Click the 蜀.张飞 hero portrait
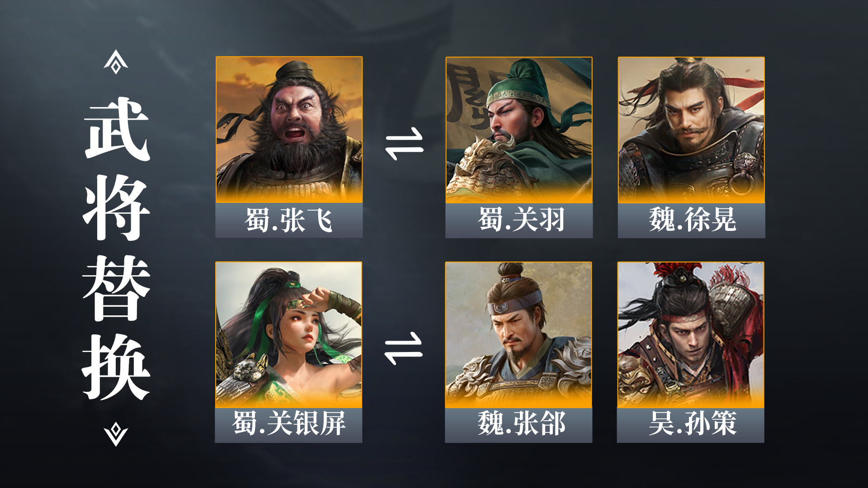868x488 pixels. [x=289, y=130]
